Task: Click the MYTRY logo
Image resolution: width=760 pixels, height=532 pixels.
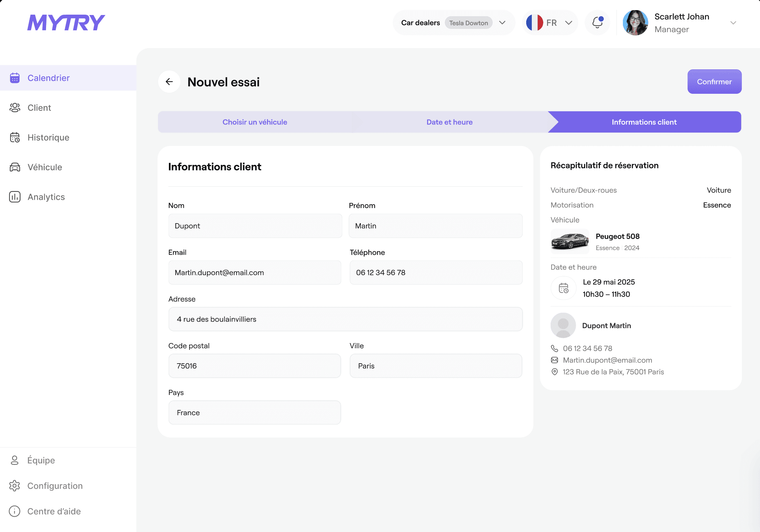Action: 66,23
